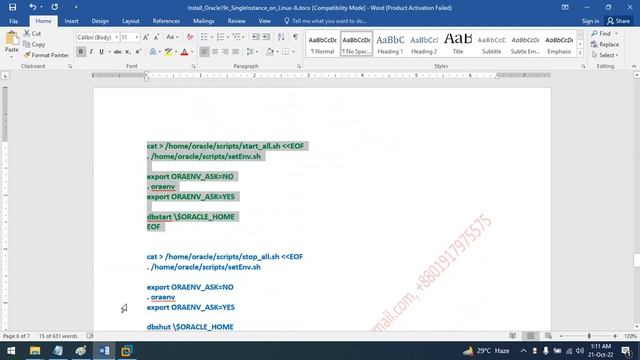The width and height of the screenshot is (640, 360).
Task: Apply the Heading 1 style
Action: [390, 44]
